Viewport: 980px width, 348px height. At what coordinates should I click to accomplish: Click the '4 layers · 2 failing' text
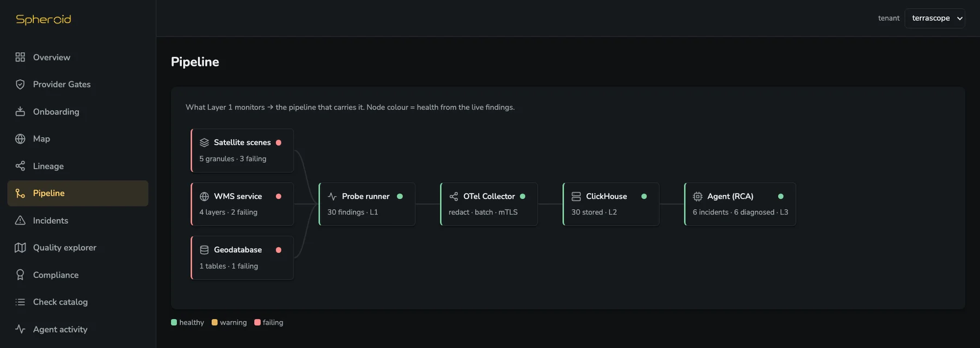click(x=228, y=212)
